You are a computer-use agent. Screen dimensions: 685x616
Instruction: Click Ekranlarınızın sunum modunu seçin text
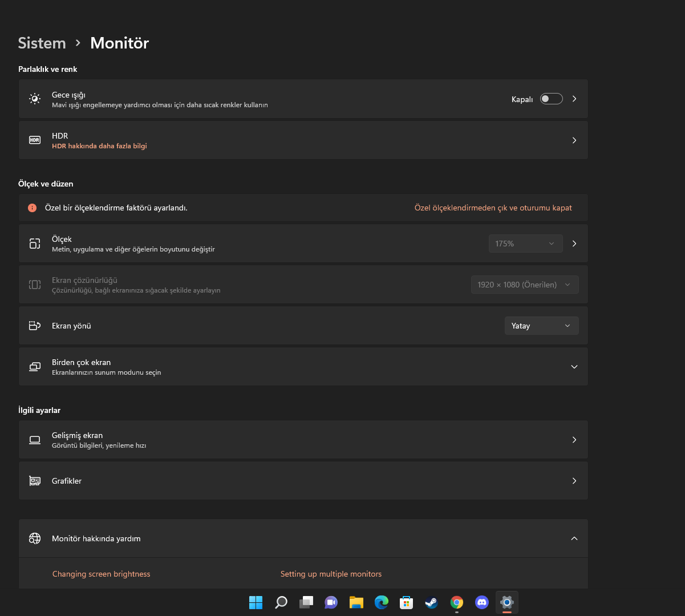click(107, 372)
